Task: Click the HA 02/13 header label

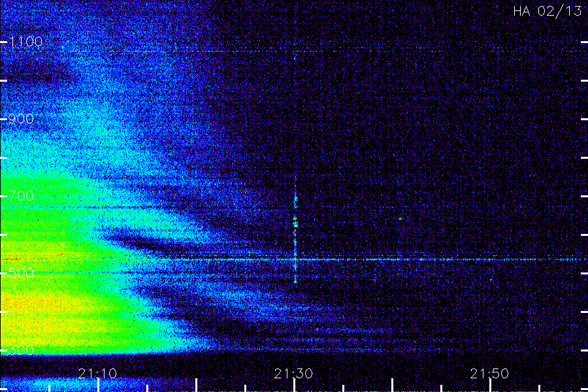Action: point(547,11)
